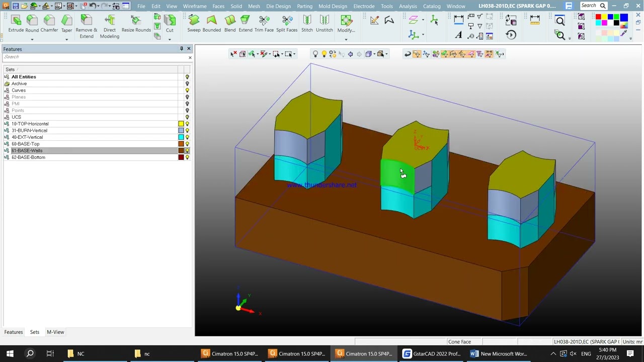Select the Cut tool
Viewport: 644px width, 362px height.
(170, 24)
